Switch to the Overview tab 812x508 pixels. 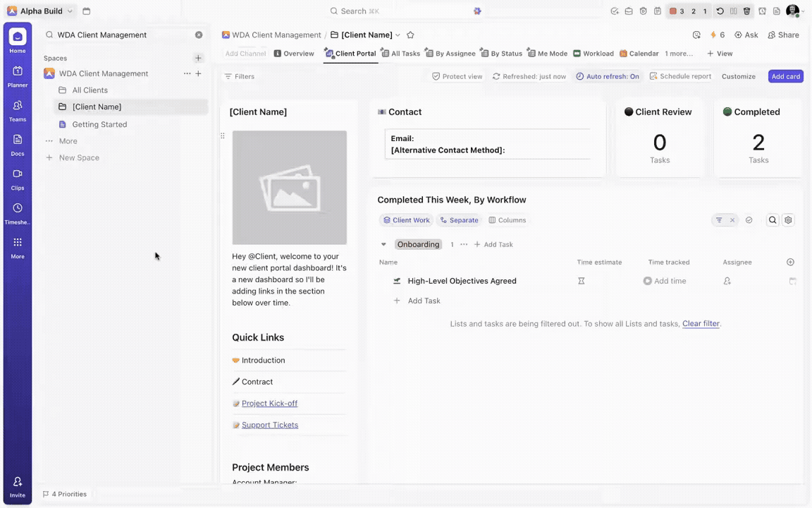pos(299,53)
